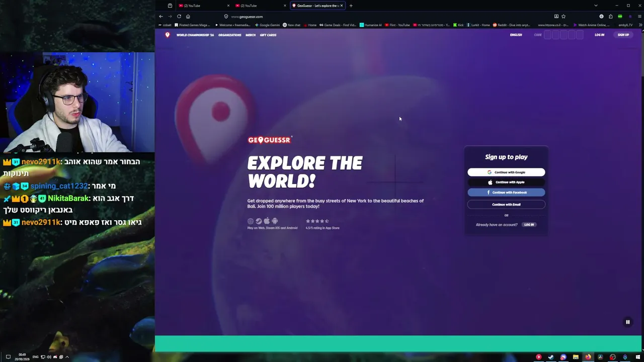644x362 pixels.
Task: Open the extensions puzzle icon
Action: coord(611,17)
